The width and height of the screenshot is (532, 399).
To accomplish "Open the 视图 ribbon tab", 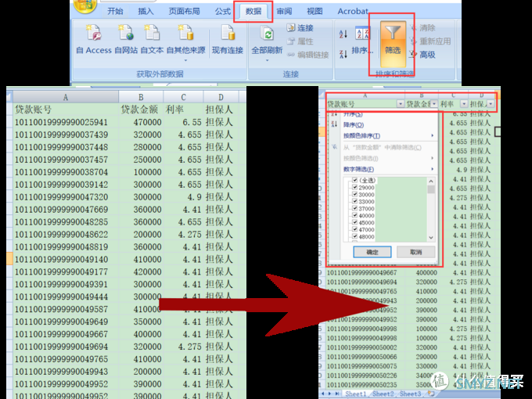I will tap(315, 11).
